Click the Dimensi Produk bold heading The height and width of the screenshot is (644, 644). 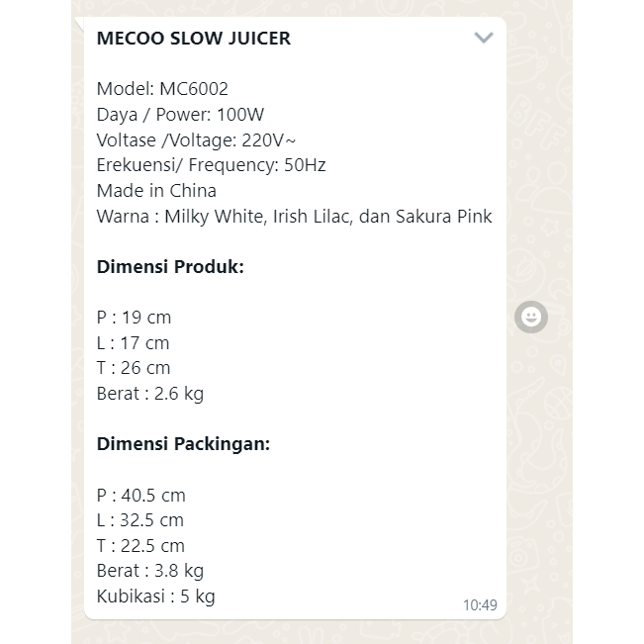point(170,266)
